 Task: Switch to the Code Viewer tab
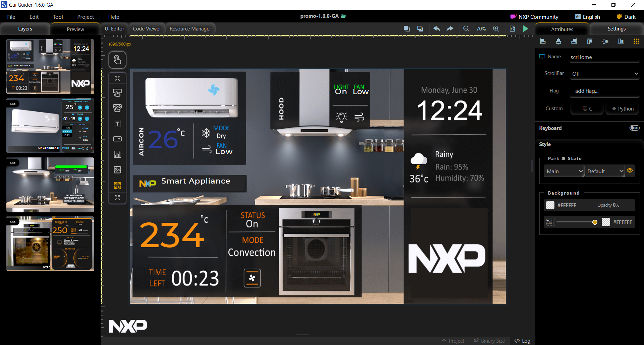tap(147, 28)
